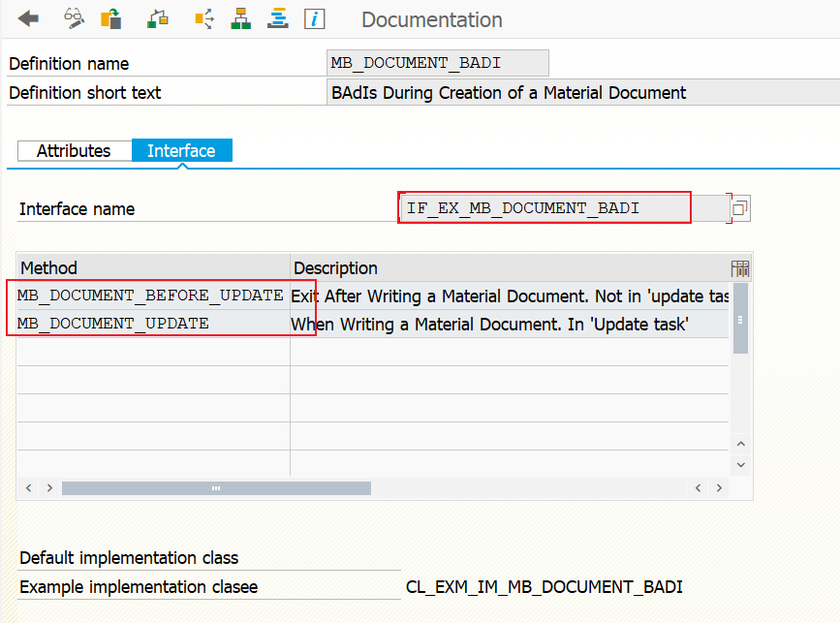Click the Display/Change glasses-and-pencil icon
Viewport: 840px width, 623px height.
coord(74,19)
